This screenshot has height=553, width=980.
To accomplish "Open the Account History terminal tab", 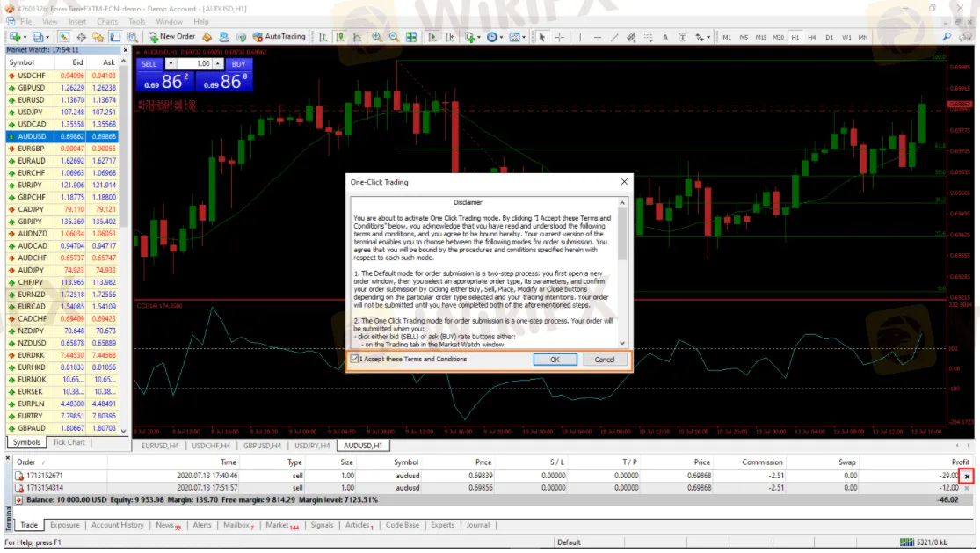I will click(x=118, y=526).
